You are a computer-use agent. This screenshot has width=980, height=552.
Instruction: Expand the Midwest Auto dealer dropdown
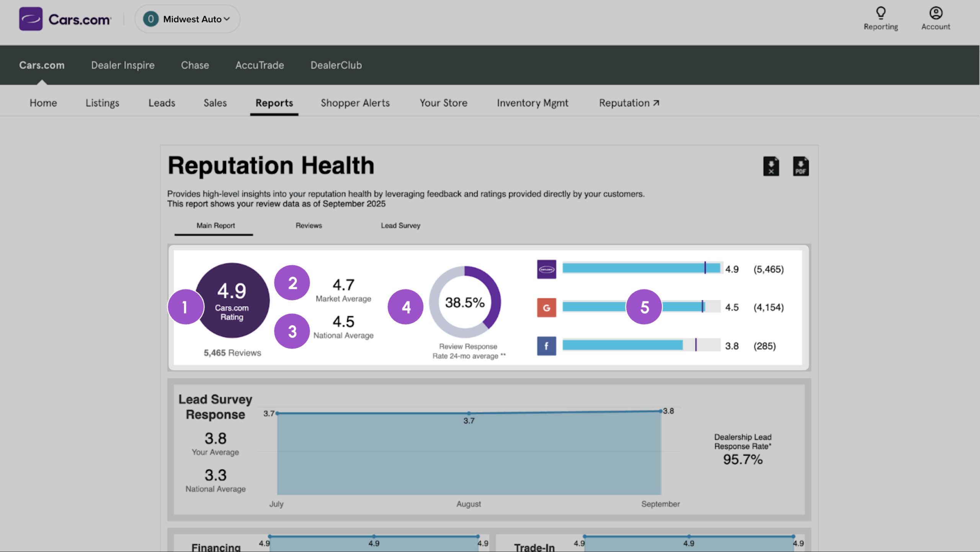tap(188, 19)
